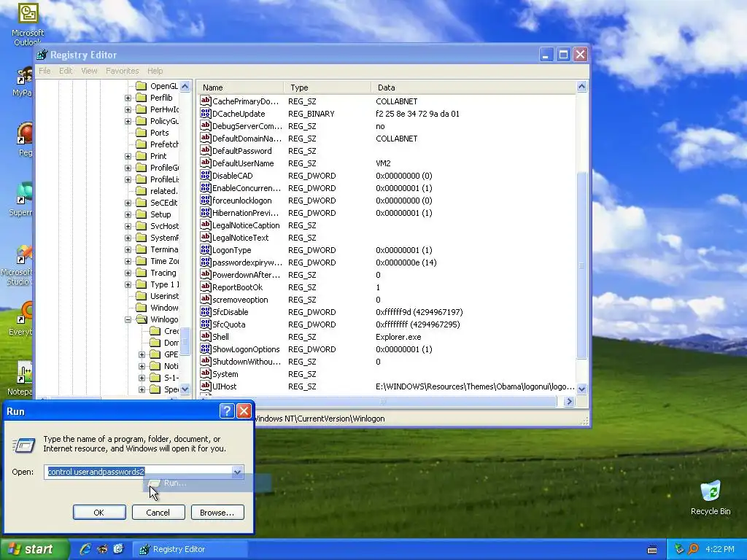Screen dimensions: 747x560
Task: Open the View menu
Action: [x=89, y=71]
